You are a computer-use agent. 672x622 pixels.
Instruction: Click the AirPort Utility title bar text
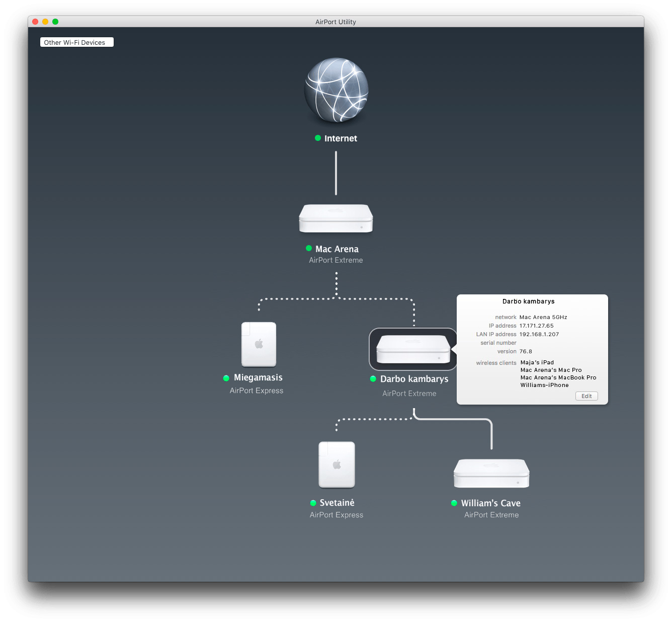click(x=335, y=22)
